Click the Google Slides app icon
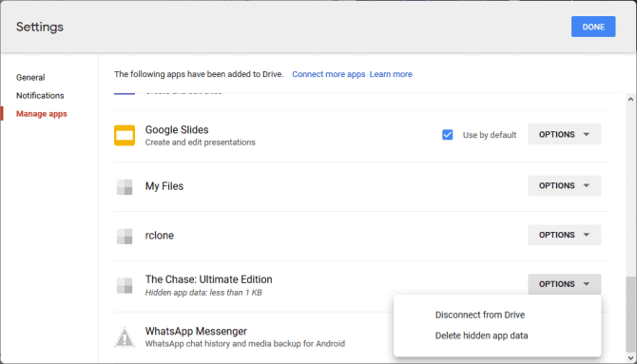This screenshot has height=364, width=637. [125, 135]
